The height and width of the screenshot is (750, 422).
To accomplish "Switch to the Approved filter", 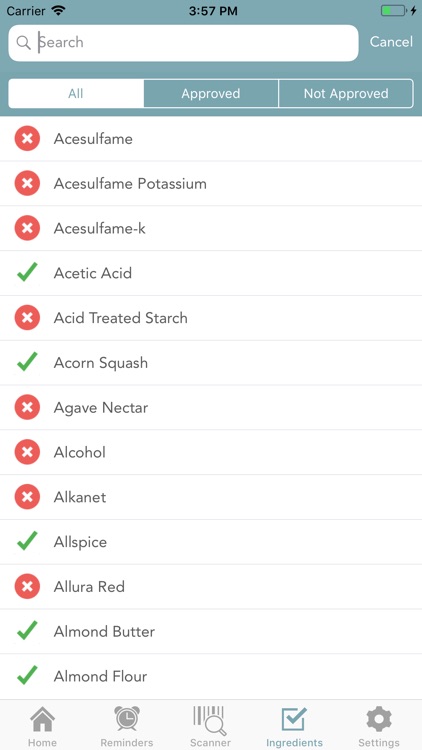I will [211, 93].
